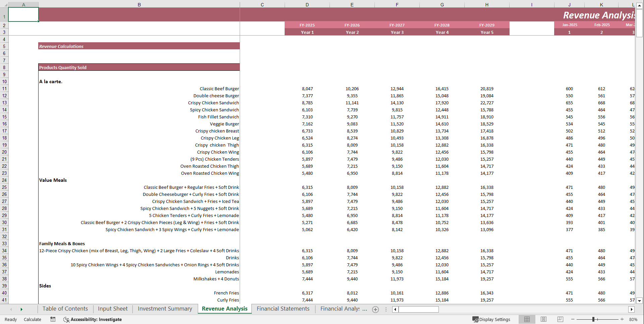Switch to Normal view in status bar

pos(527,319)
